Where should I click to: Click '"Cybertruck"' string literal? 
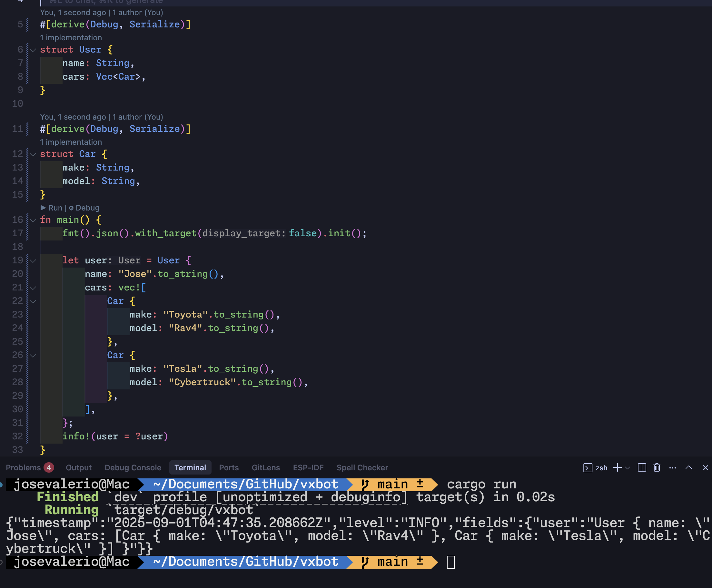tap(203, 382)
